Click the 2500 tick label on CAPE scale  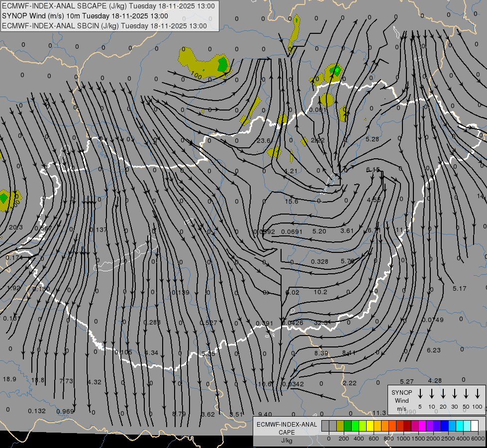click(x=448, y=439)
